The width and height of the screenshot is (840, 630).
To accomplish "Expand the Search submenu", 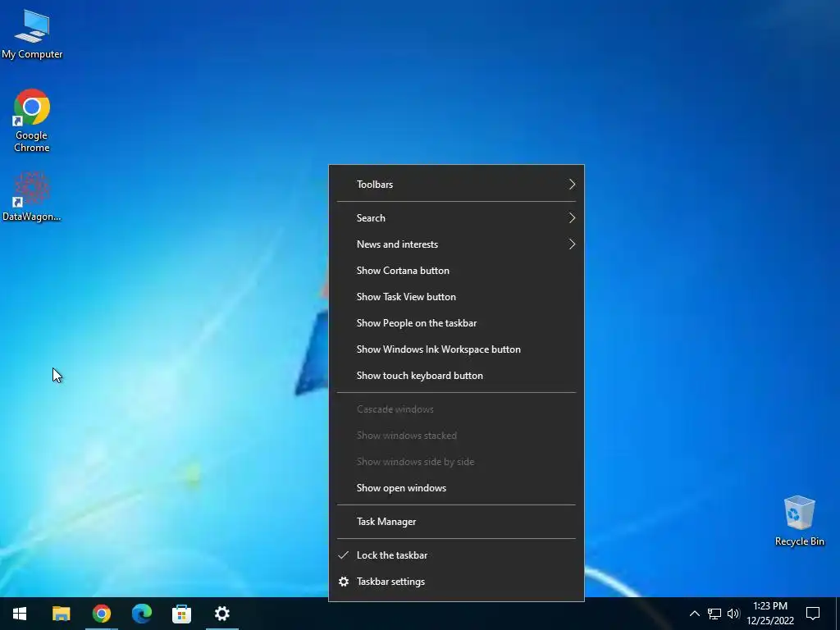I will (x=456, y=218).
